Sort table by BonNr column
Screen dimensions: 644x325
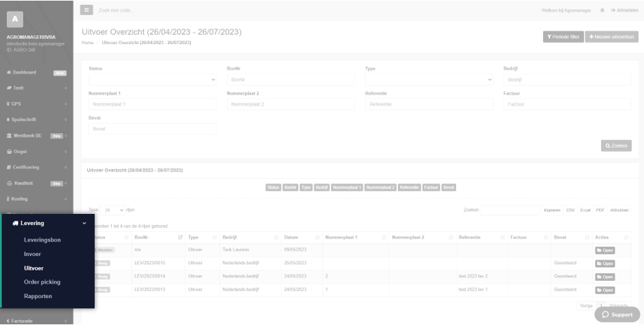[158, 237]
